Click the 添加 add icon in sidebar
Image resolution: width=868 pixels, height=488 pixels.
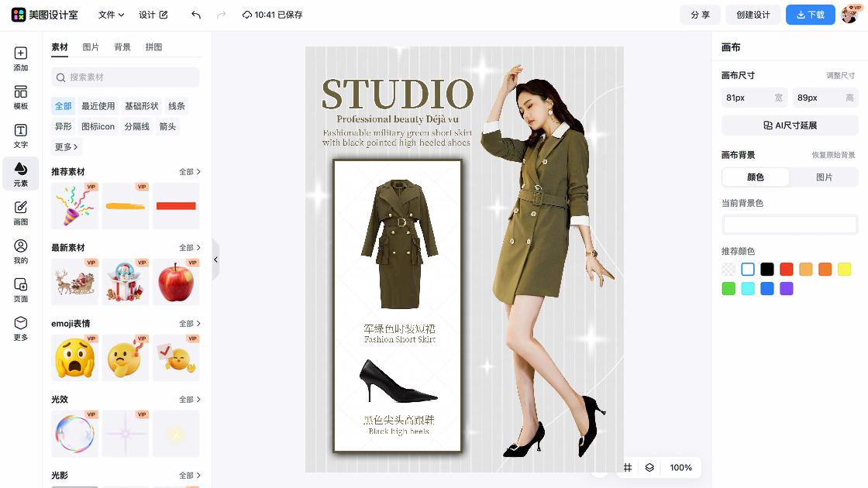click(20, 59)
